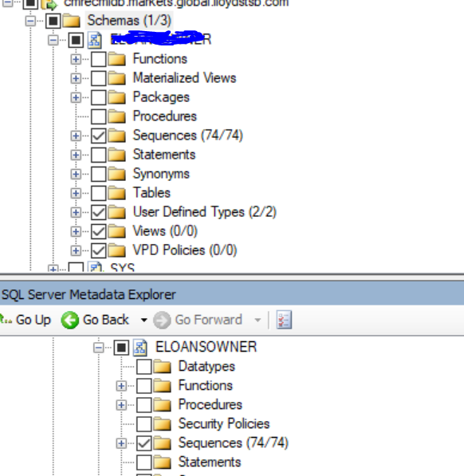464x476 pixels.
Task: Click the SYS schema icon
Action: coord(95,267)
